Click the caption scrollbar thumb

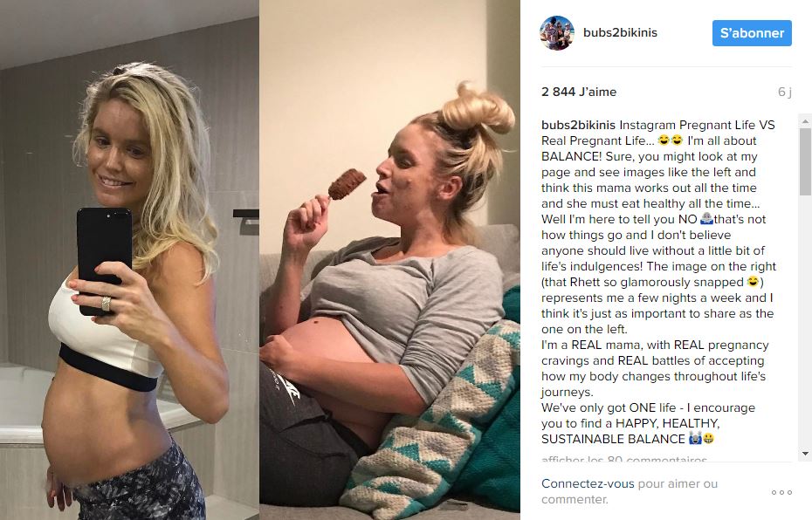805,162
